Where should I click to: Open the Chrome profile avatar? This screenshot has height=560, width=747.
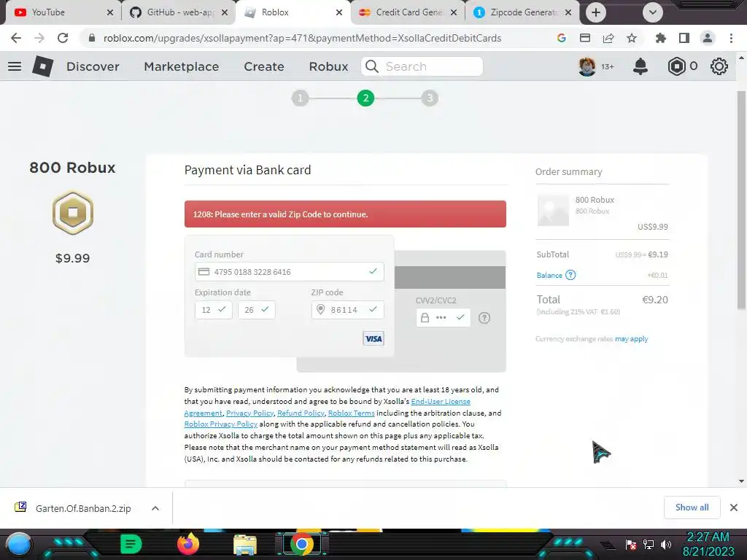point(708,38)
